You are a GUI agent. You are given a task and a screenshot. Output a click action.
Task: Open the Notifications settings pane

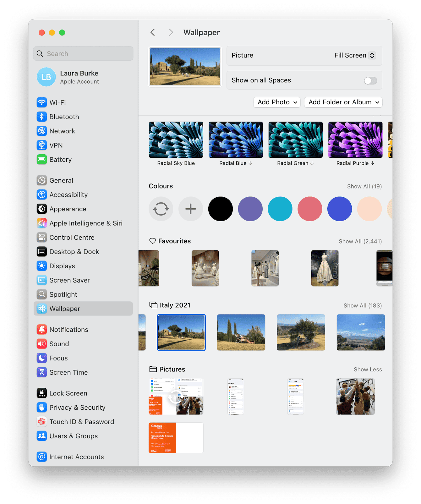click(x=68, y=330)
